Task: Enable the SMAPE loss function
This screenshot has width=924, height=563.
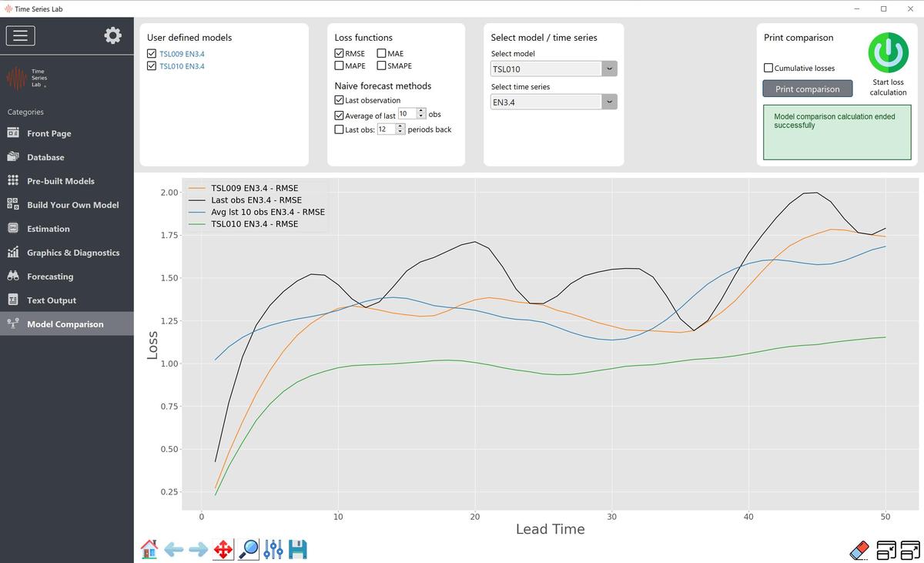Action: pyautogui.click(x=382, y=65)
